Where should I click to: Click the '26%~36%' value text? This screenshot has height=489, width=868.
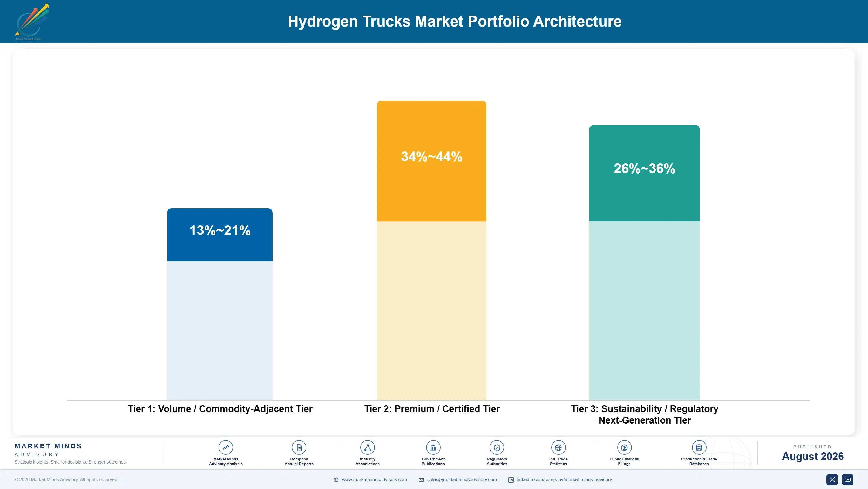pos(644,168)
